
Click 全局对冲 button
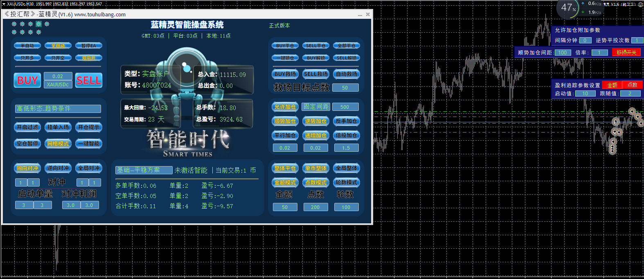tap(89, 168)
